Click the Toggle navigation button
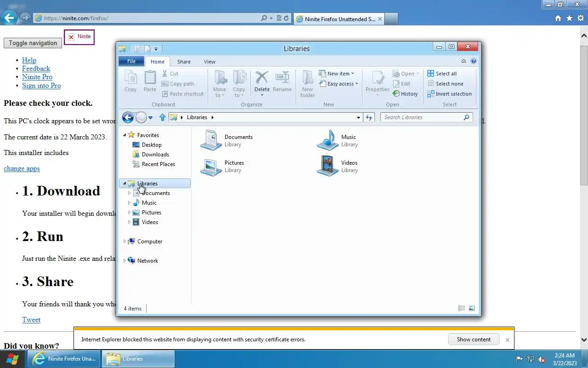This screenshot has height=368, width=588. point(33,43)
